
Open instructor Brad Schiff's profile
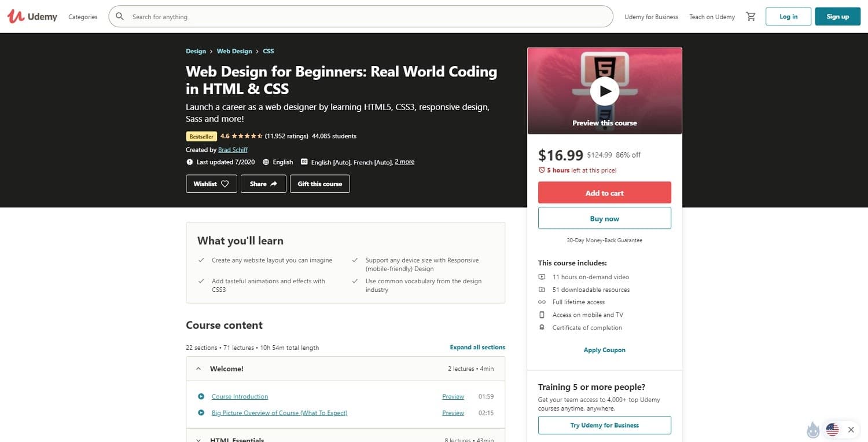(x=233, y=149)
